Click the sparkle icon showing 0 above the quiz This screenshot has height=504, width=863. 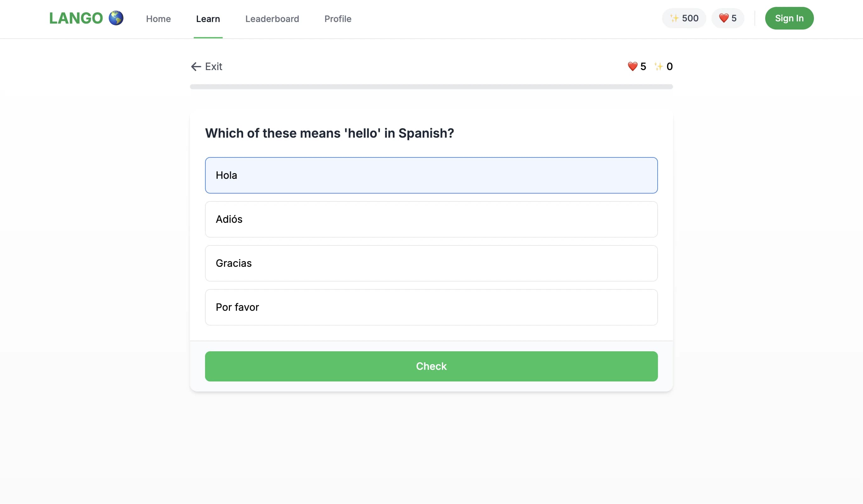pyautogui.click(x=659, y=66)
